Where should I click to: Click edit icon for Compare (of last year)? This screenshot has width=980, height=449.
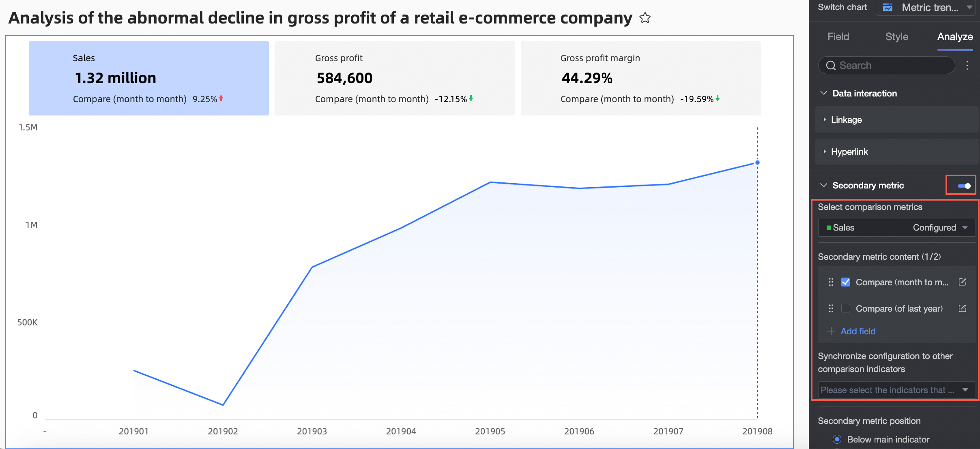point(963,308)
